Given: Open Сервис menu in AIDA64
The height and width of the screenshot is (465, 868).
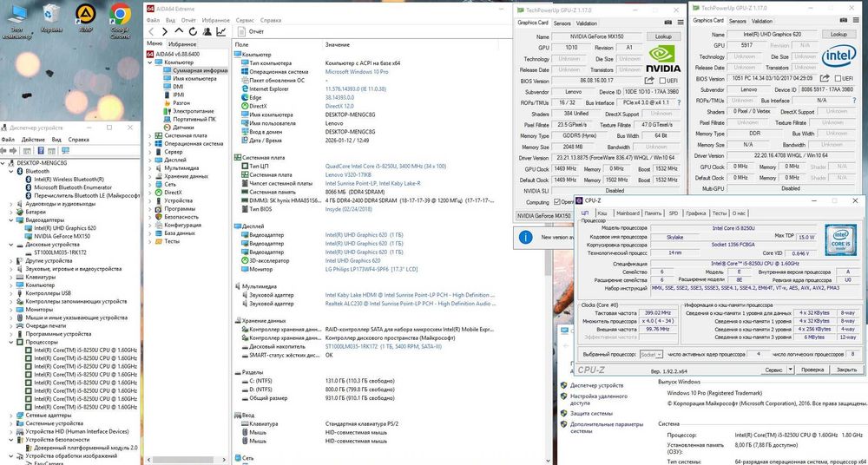Looking at the screenshot, I should tap(245, 20).
